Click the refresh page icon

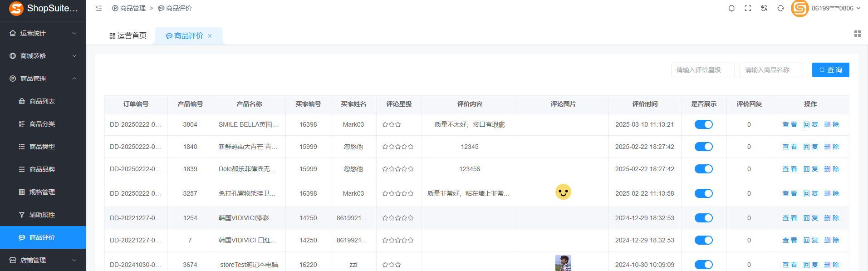[x=780, y=8]
